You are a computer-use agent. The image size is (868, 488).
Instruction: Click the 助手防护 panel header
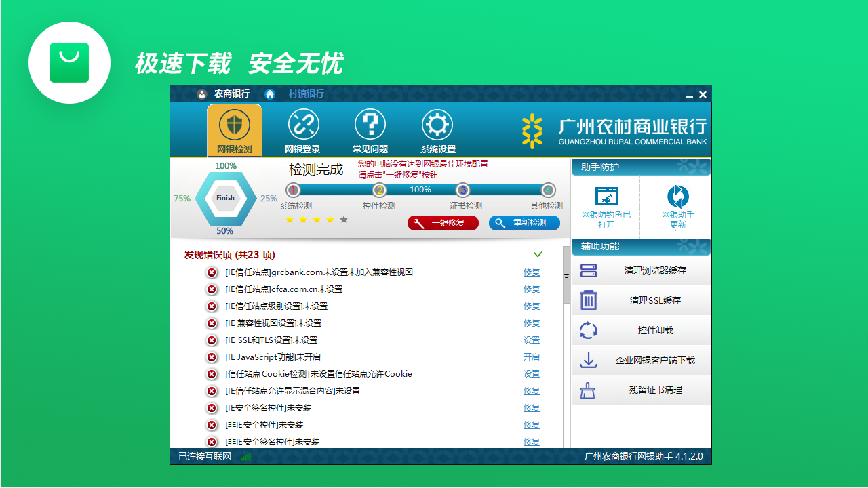pyautogui.click(x=641, y=167)
